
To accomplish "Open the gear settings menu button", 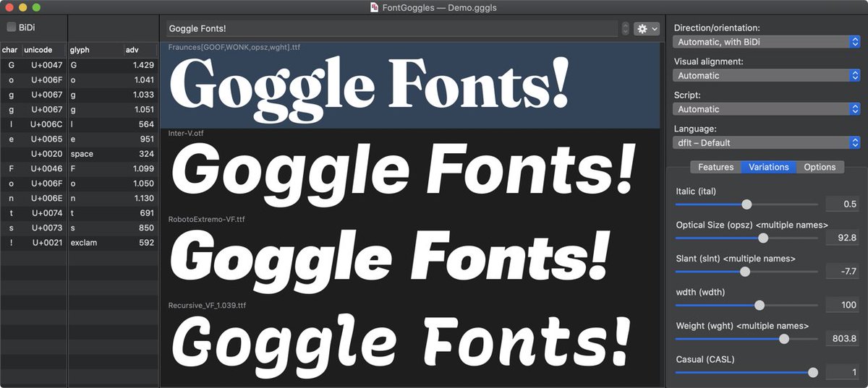I will [x=647, y=29].
